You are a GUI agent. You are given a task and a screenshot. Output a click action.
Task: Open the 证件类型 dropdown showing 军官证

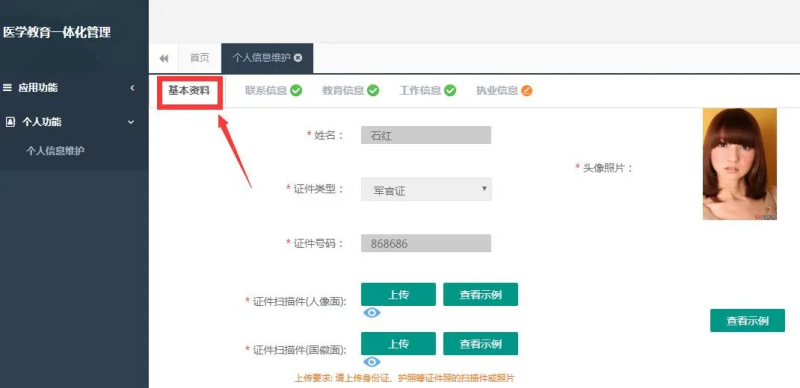(x=427, y=189)
